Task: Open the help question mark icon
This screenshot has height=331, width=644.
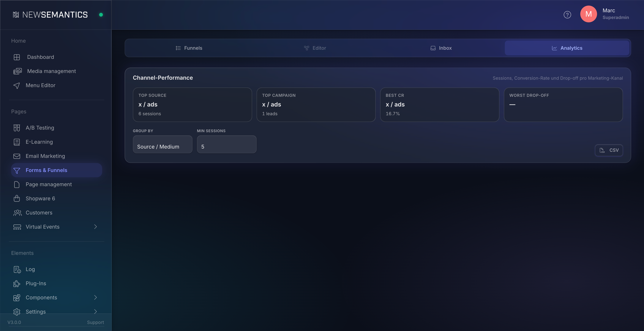Action: point(567,15)
